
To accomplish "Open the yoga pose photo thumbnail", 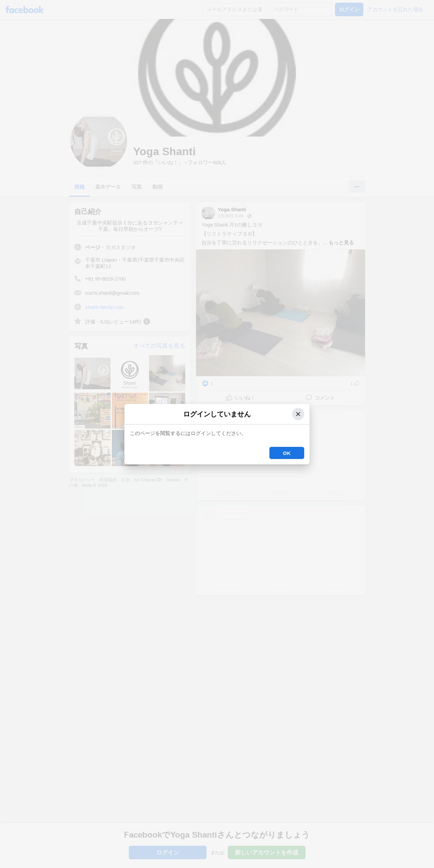I will coord(92,373).
